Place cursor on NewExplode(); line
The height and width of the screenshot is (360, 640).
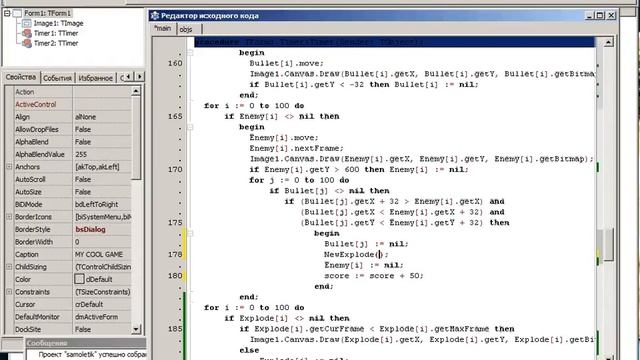pyautogui.click(x=356, y=254)
